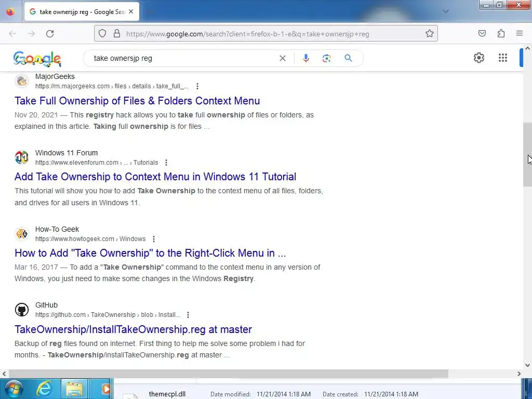Open the Google apps grid
The height and width of the screenshot is (399, 532).
coord(503,58)
